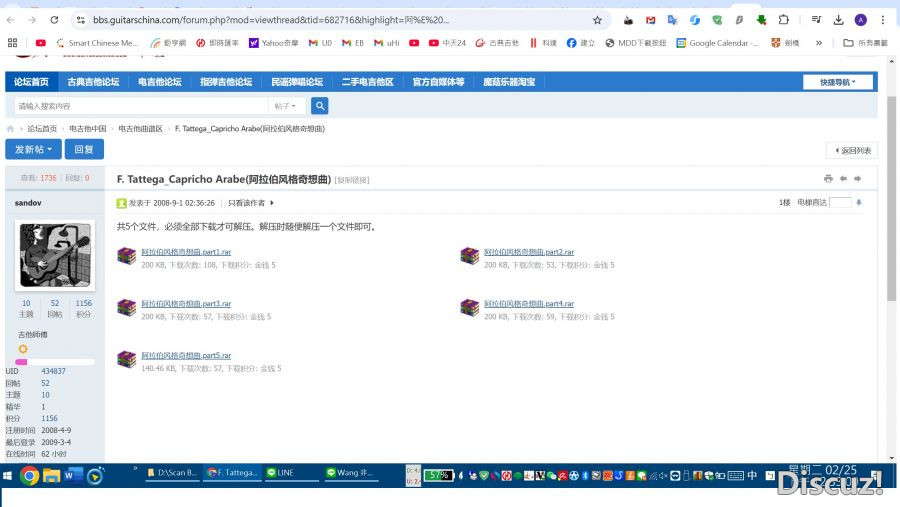Click the forum search input field
Screen dimensions: 900x507
140,106
